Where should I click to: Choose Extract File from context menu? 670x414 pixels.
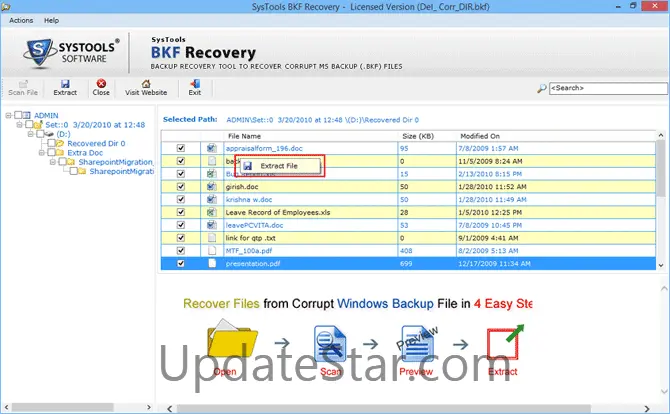280,166
